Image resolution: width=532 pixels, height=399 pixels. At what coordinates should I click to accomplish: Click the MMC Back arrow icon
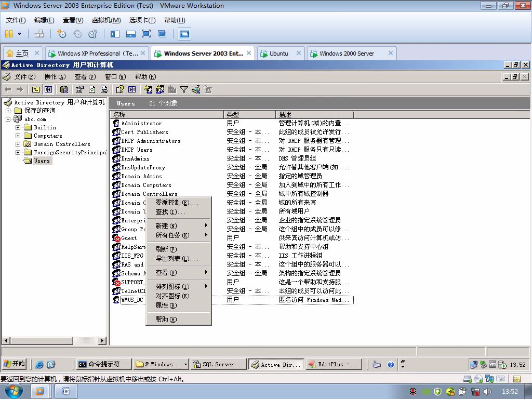8,89
